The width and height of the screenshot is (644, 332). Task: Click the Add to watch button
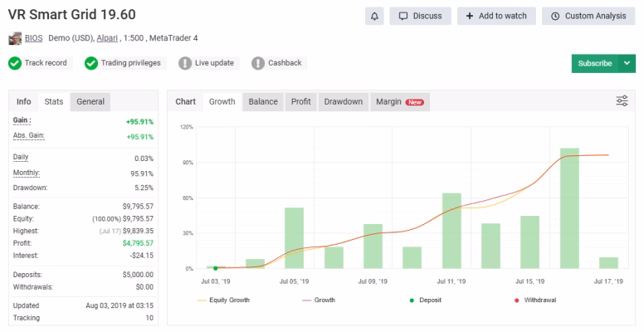(496, 16)
